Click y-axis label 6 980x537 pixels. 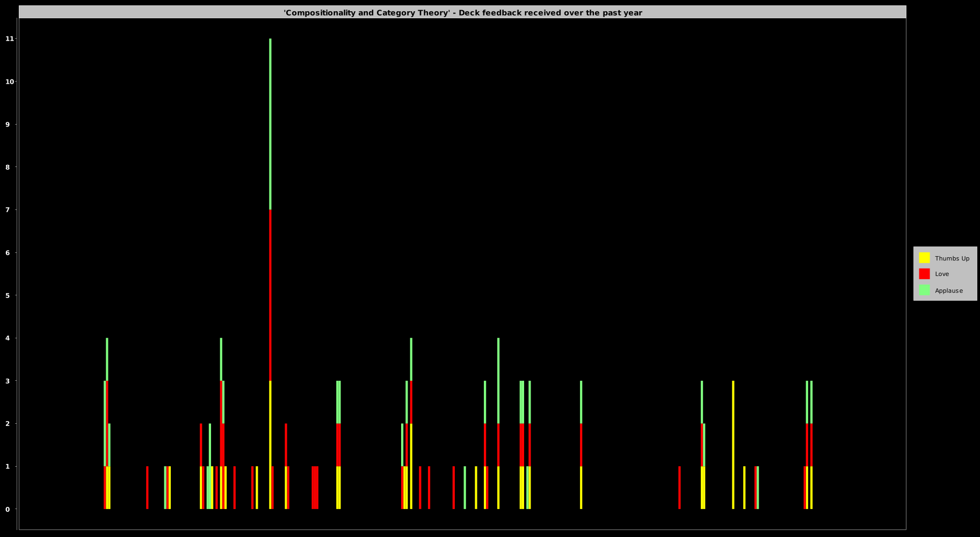tap(8, 252)
